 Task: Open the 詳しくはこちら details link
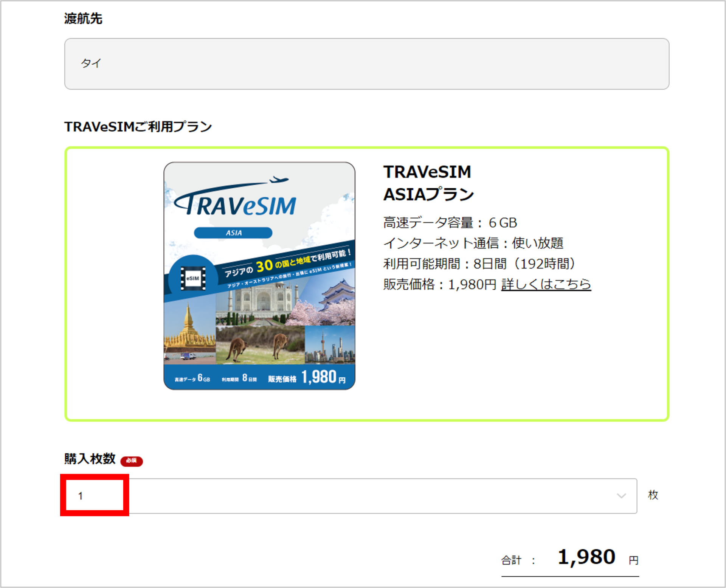click(546, 285)
